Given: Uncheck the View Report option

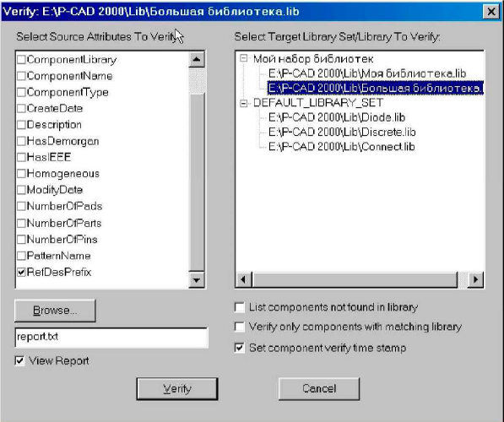Looking at the screenshot, I should [x=19, y=360].
